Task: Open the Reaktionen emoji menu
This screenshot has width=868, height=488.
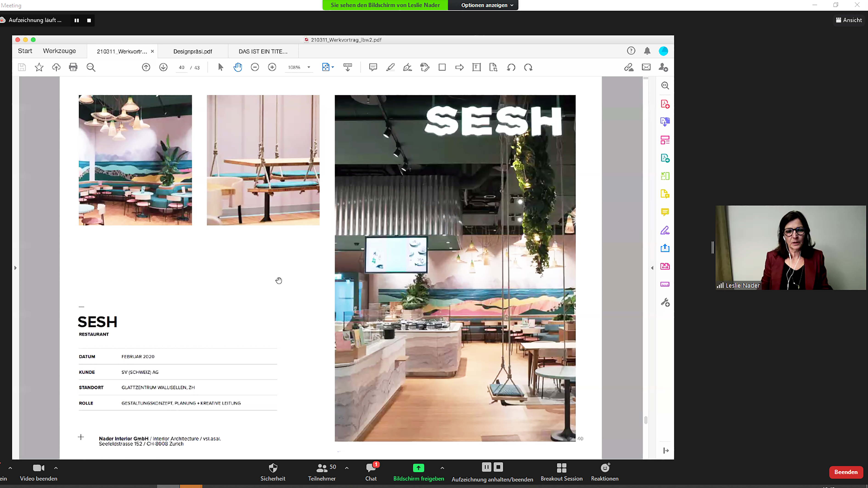Action: click(x=605, y=468)
